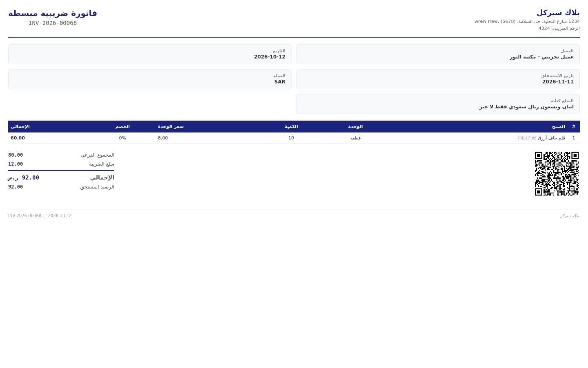Select the tax amount 12.00
588x368 pixels.
click(16, 164)
